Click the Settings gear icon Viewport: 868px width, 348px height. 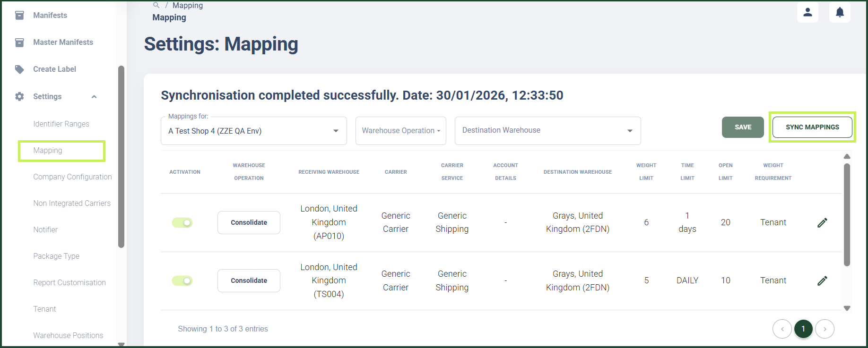[19, 96]
